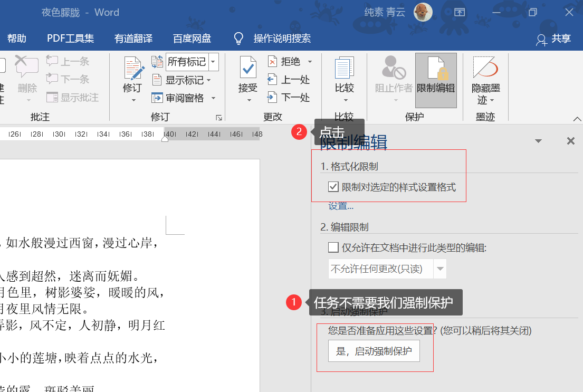Click the Show Markup (显示标记) icon
583x392 pixels.
coord(157,80)
